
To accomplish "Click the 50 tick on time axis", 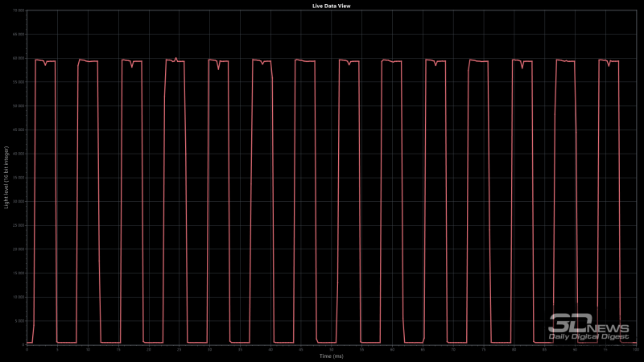I will coord(332,349).
